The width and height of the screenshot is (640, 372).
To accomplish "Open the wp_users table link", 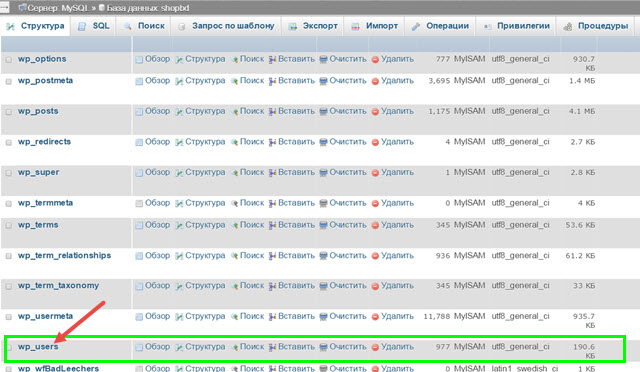I will click(38, 347).
